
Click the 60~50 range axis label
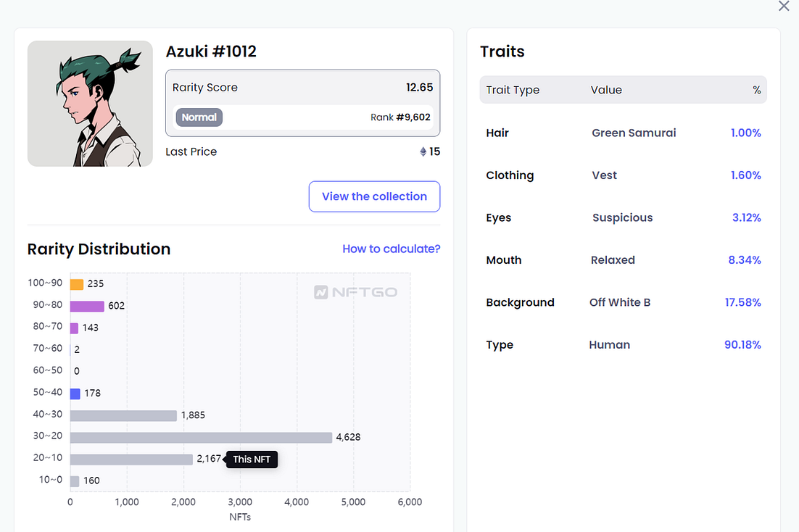coord(47,370)
